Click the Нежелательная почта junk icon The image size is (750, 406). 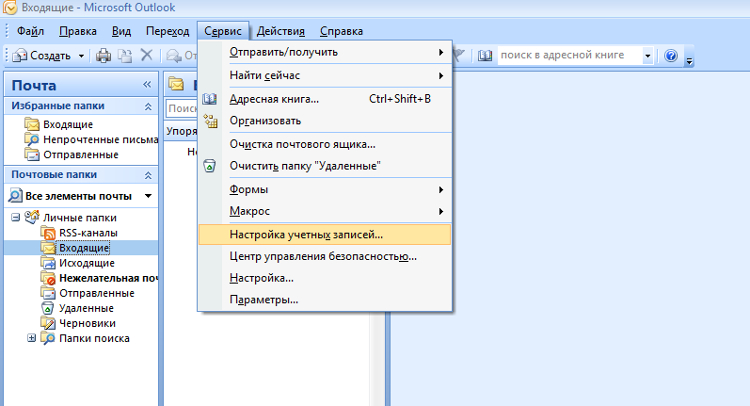(x=48, y=278)
